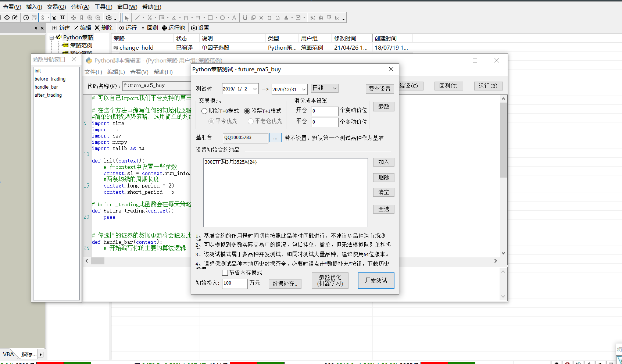The image size is (622, 364).
Task: Click the filter funnel toolbar icon
Action: point(54,18)
